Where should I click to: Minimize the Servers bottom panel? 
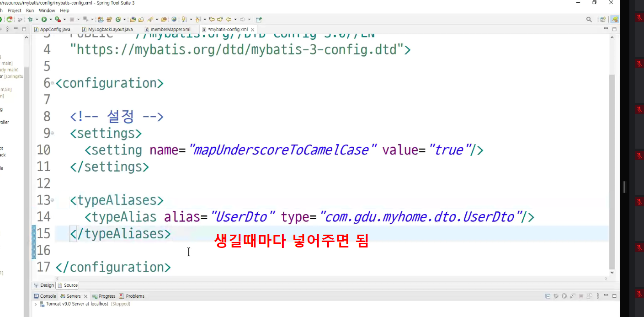point(606,296)
